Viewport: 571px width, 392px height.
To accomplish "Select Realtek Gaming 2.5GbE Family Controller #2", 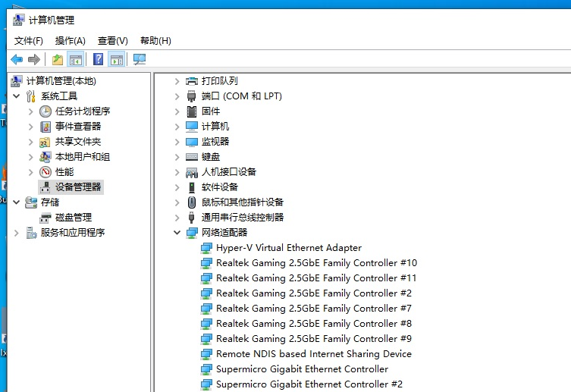I will 313,293.
